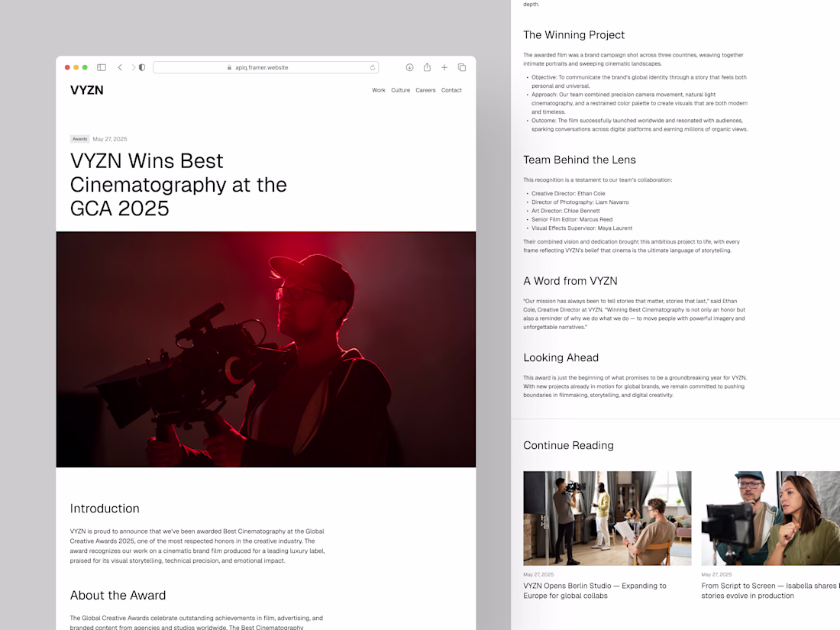Screen dimensions: 840x630
Task: Click the May 27, 2025 article date
Action: tap(110, 139)
